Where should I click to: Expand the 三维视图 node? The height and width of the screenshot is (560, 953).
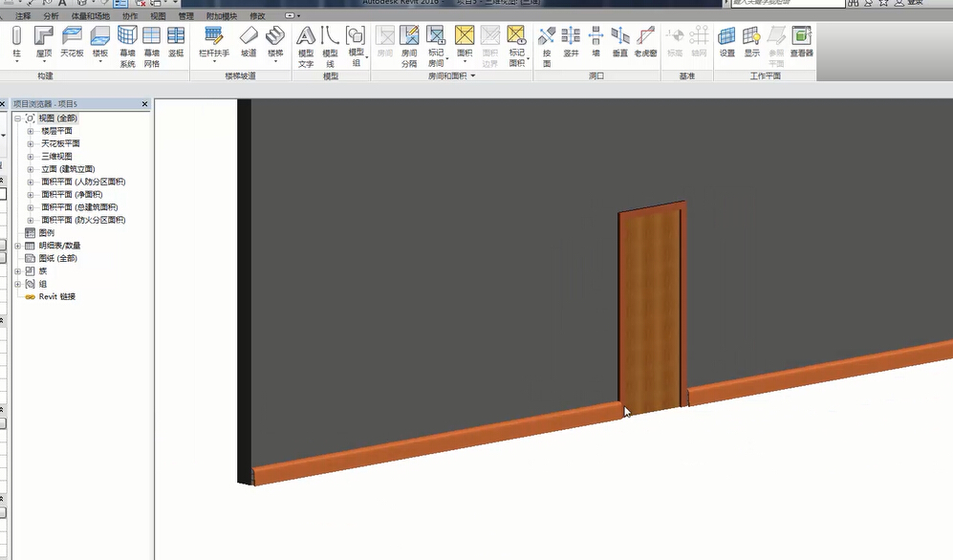pyautogui.click(x=30, y=157)
